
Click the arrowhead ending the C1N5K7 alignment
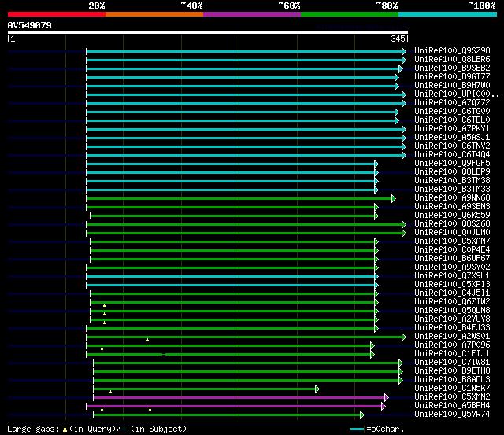pos(317,389)
